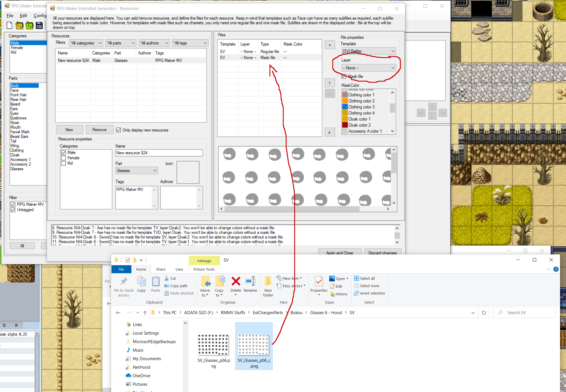Create a New folder in Explorer
The image size is (566, 392).
[268, 287]
